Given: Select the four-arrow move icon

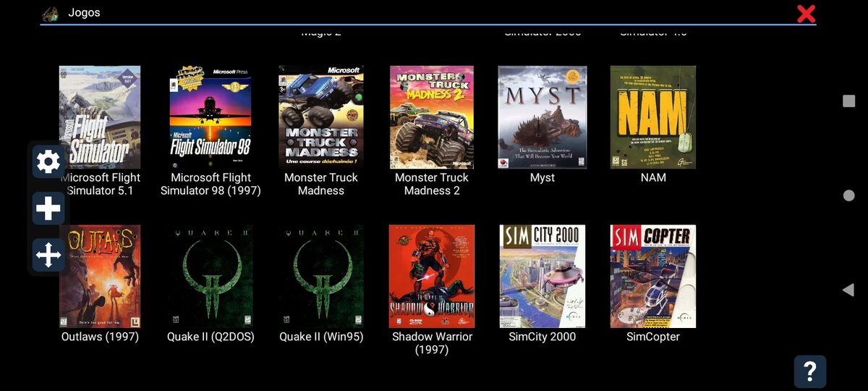Looking at the screenshot, I should click(48, 255).
